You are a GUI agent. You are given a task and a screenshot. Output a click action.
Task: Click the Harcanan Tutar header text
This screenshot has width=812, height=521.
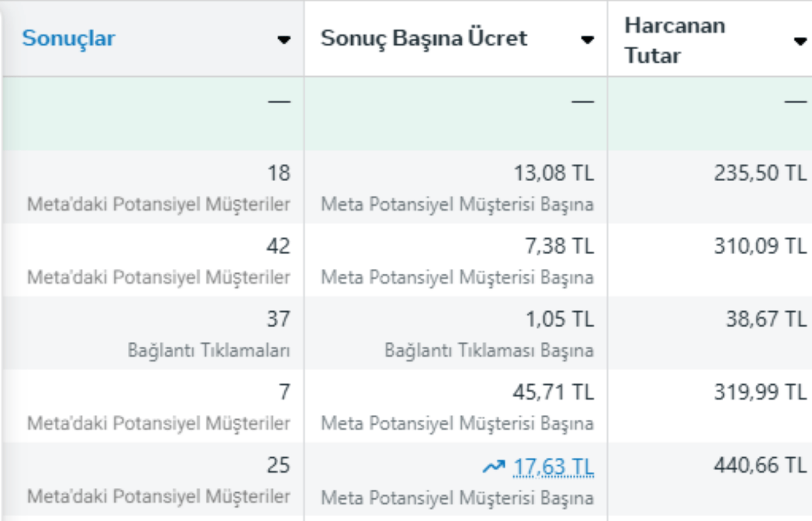coord(675,40)
